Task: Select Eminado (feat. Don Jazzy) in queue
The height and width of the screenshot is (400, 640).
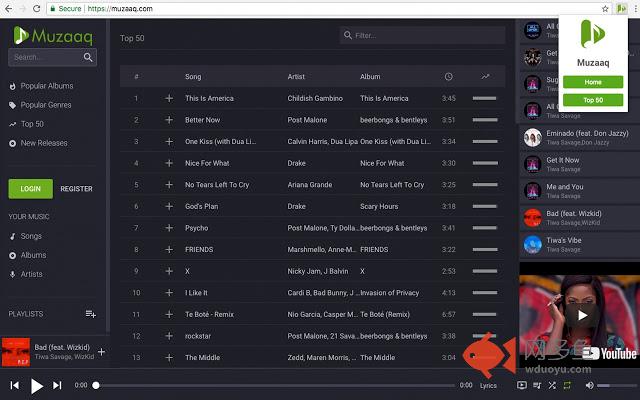Action: pyautogui.click(x=580, y=138)
